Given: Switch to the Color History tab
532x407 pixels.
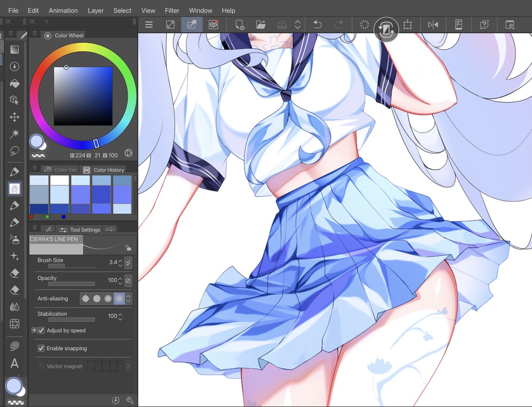Looking at the screenshot, I should coord(108,170).
